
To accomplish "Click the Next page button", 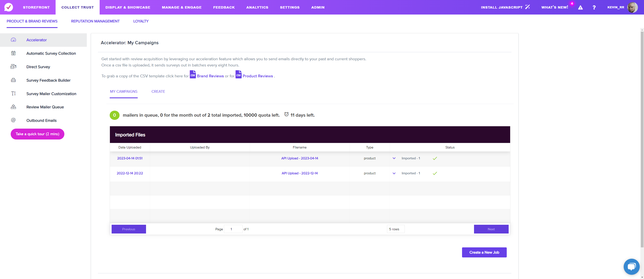I will [491, 229].
